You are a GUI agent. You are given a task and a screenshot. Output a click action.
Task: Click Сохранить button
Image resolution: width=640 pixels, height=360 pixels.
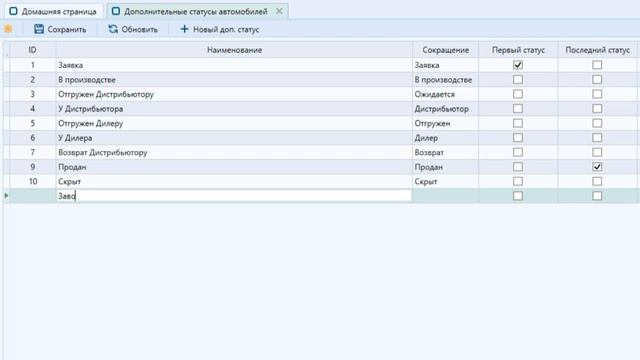tap(60, 29)
